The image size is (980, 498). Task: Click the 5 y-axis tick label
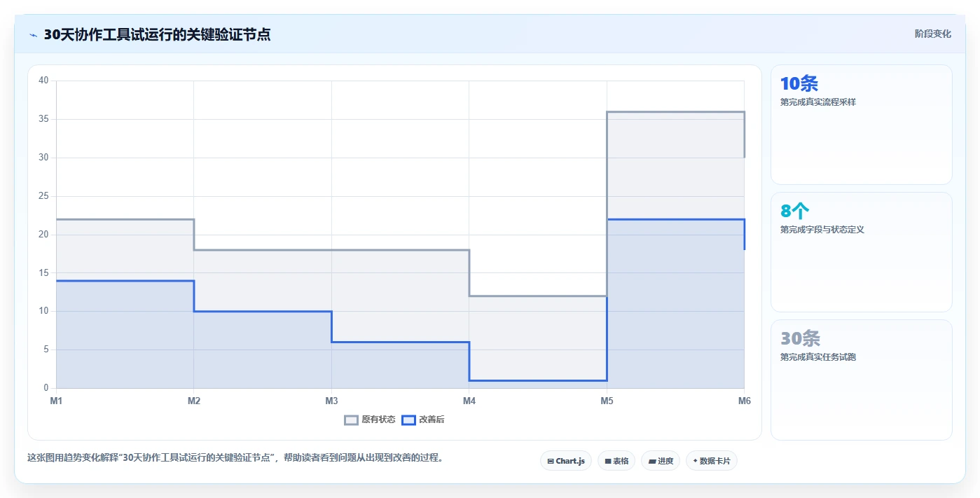[x=46, y=350]
